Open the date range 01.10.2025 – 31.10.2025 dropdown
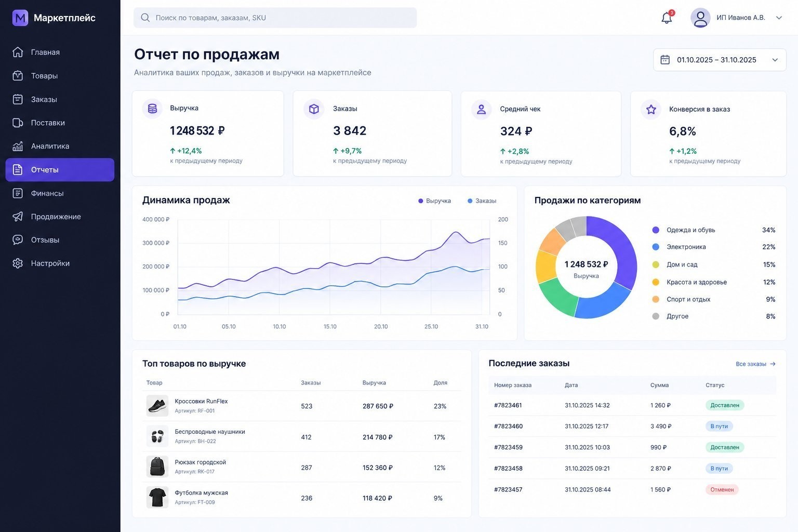Screen dimensions: 798x532 point(720,60)
